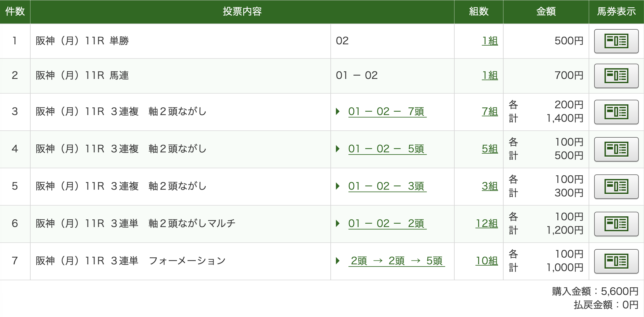
Task: Show betting ticket for row 1 単勝
Action: (x=616, y=41)
